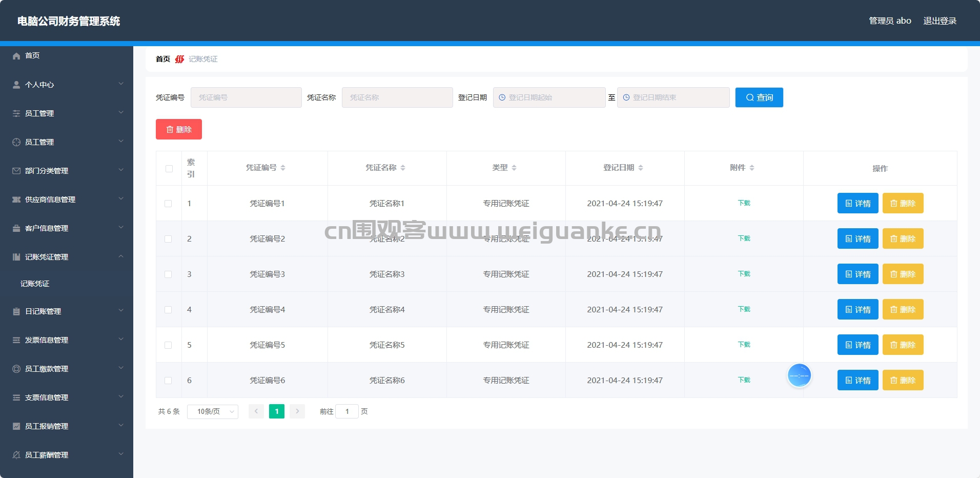Check the row checkbox for 凭证编号5
The height and width of the screenshot is (478, 980).
(x=168, y=345)
